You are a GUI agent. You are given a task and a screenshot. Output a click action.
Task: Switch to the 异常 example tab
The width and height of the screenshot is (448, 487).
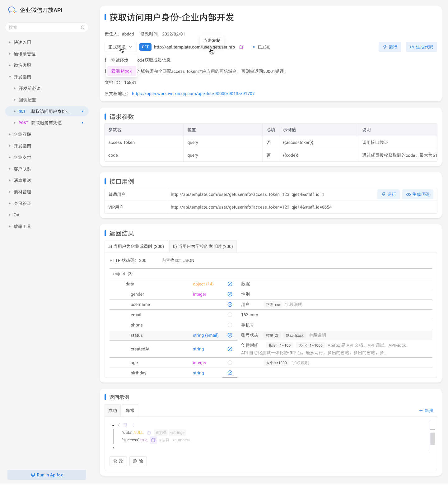(x=130, y=410)
